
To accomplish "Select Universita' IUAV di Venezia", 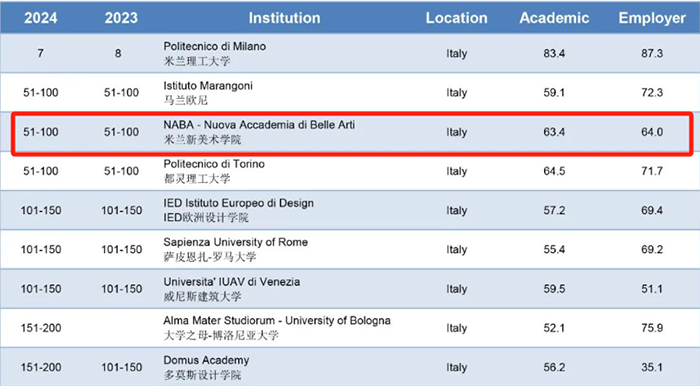I will tap(231, 282).
